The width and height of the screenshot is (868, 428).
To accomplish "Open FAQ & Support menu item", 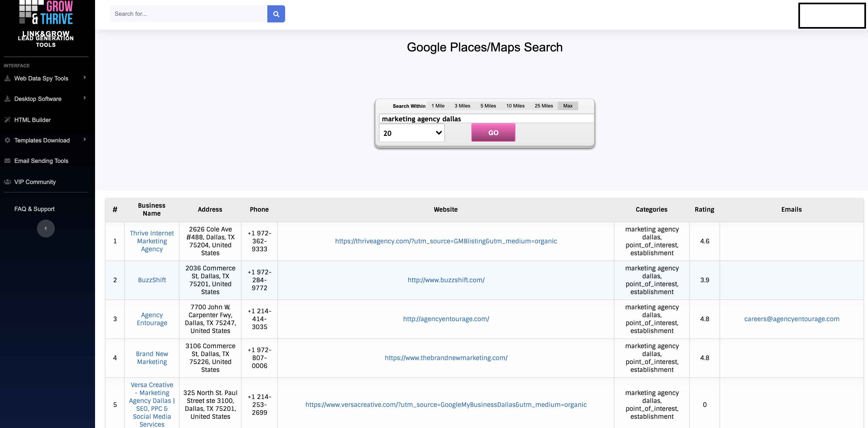I will pos(34,209).
